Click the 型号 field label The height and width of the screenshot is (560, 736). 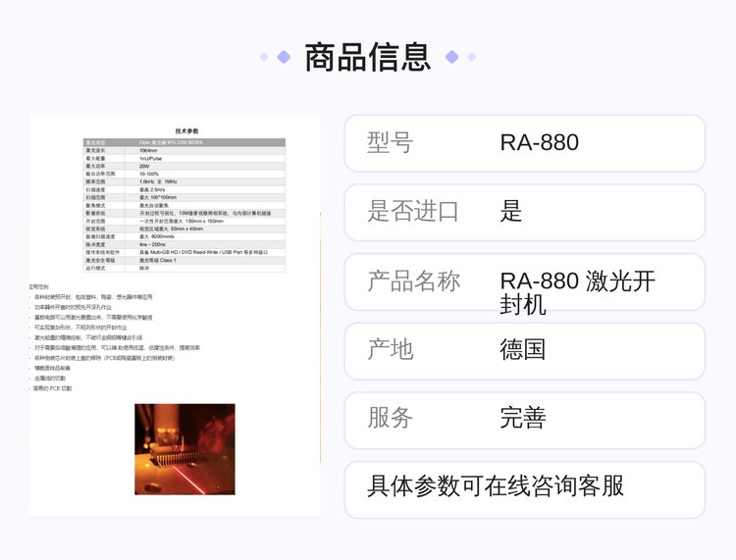click(390, 142)
